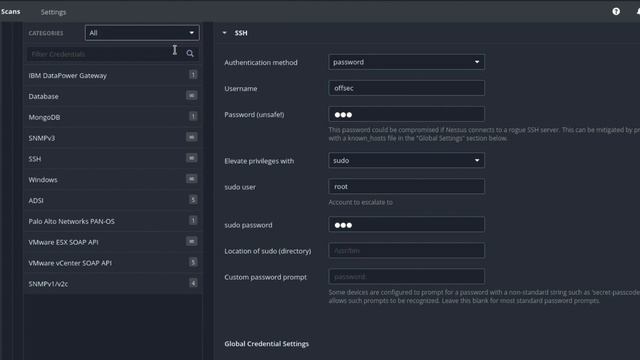The image size is (640, 360).
Task: Select IBM DataPower Gateway credential
Action: 113,76
